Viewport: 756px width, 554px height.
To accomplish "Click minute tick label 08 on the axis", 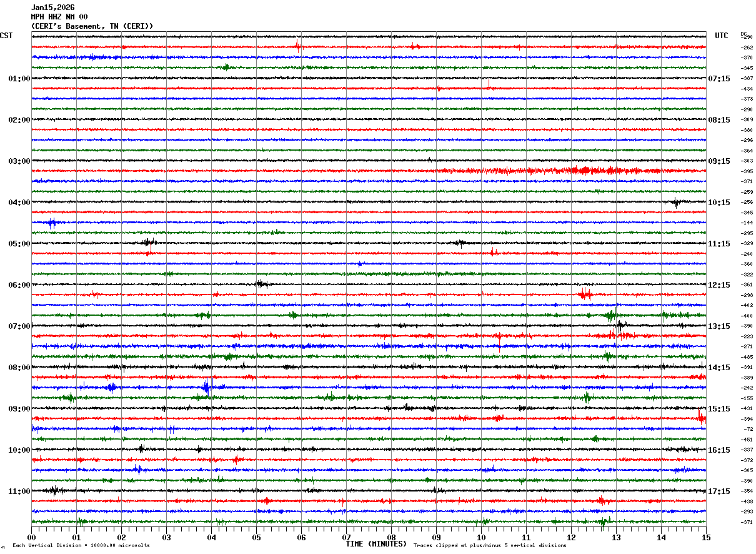I will point(391,537).
